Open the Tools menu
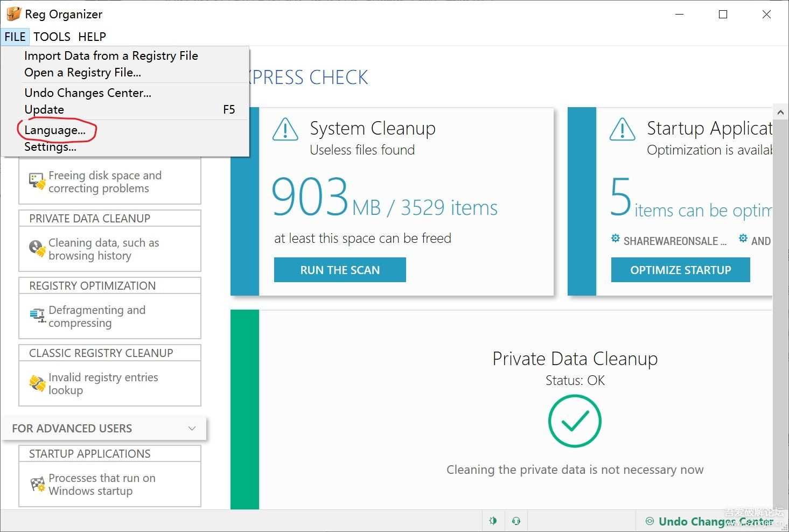Viewport: 789px width, 532px height. [52, 37]
